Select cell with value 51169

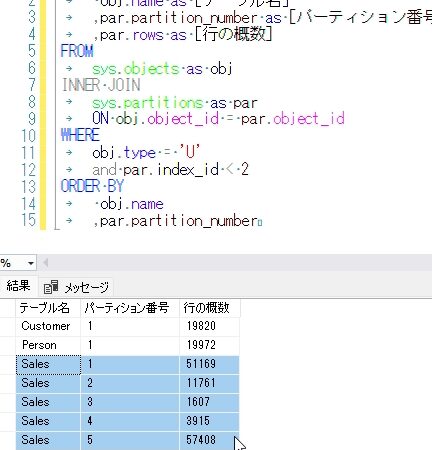210,364
